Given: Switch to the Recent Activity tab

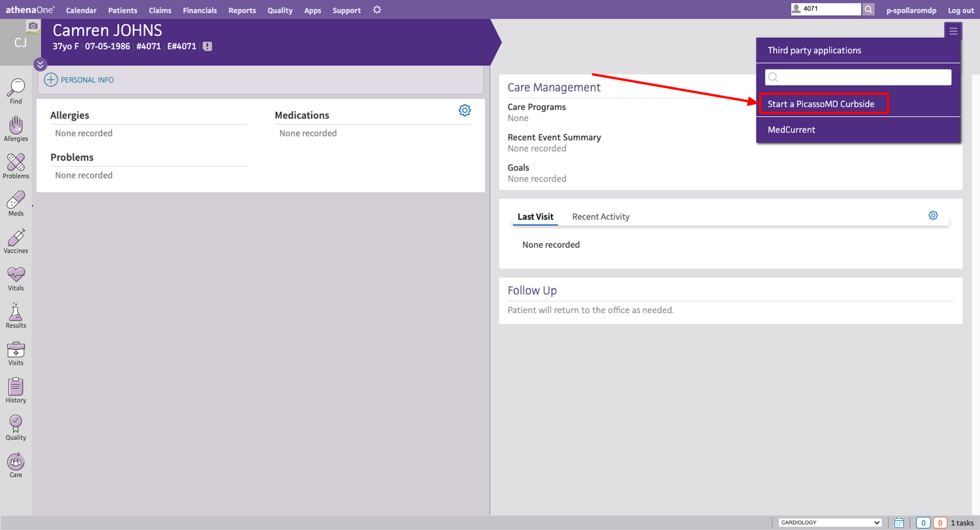Looking at the screenshot, I should click(600, 216).
